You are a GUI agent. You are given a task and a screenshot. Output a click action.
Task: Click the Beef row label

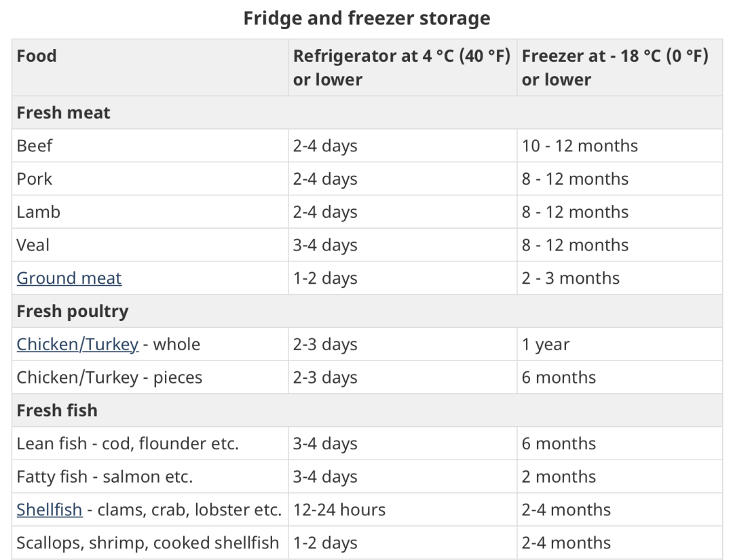click(x=35, y=146)
